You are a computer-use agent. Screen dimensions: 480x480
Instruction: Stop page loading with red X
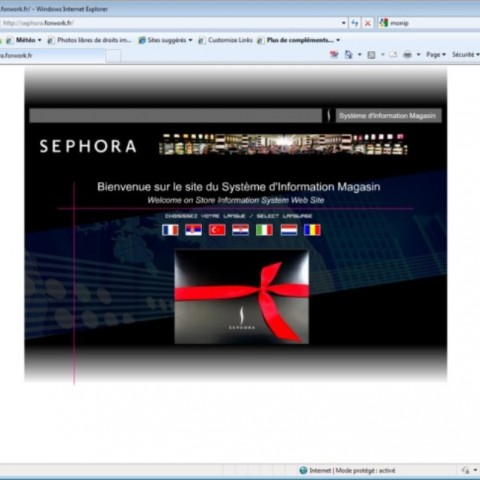coord(368,23)
